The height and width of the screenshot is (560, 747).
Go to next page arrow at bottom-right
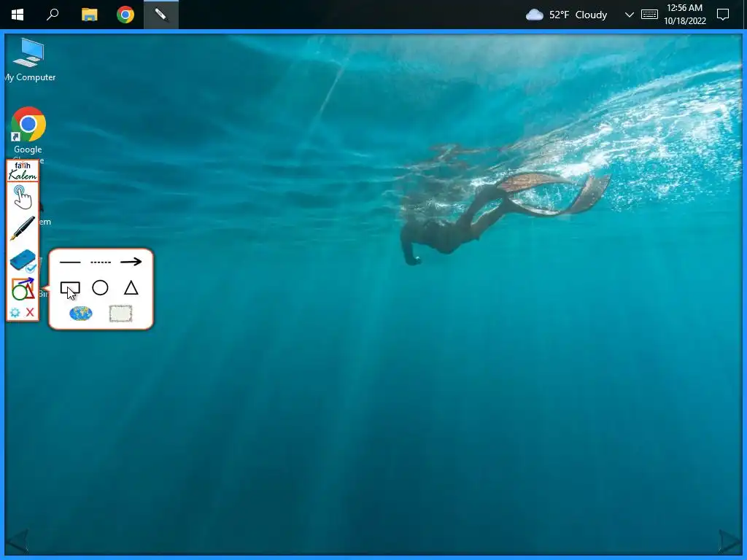click(729, 541)
